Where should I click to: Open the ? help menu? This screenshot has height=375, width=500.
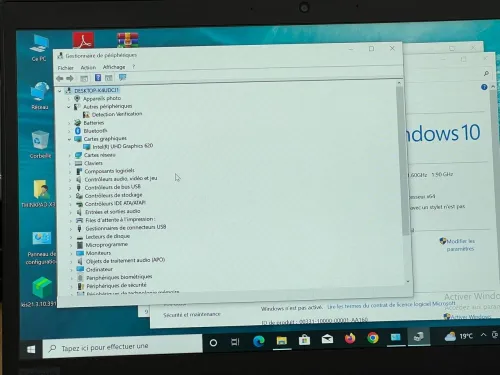[x=133, y=67]
